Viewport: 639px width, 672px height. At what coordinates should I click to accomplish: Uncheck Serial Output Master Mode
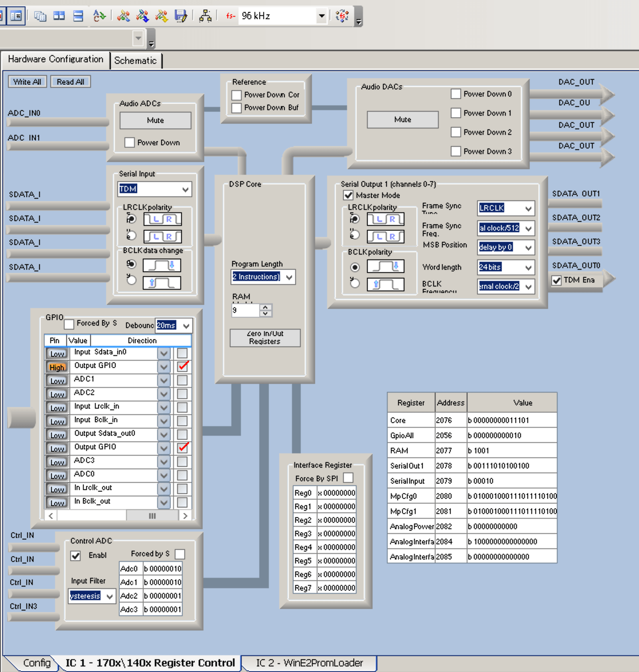point(348,195)
